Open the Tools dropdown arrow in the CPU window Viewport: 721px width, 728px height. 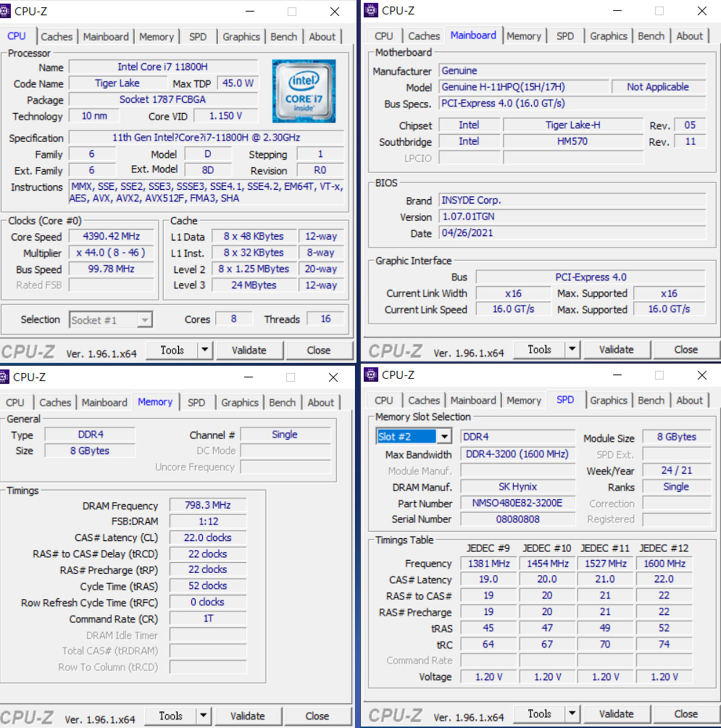205,350
